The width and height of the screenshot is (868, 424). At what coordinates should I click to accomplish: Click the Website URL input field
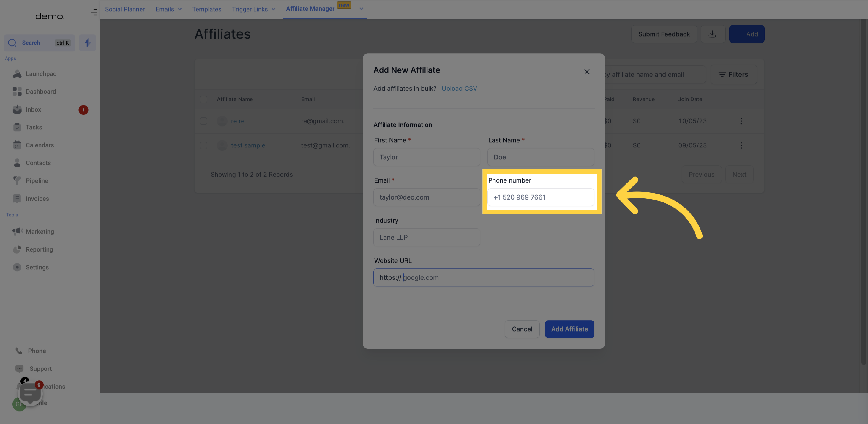point(484,278)
